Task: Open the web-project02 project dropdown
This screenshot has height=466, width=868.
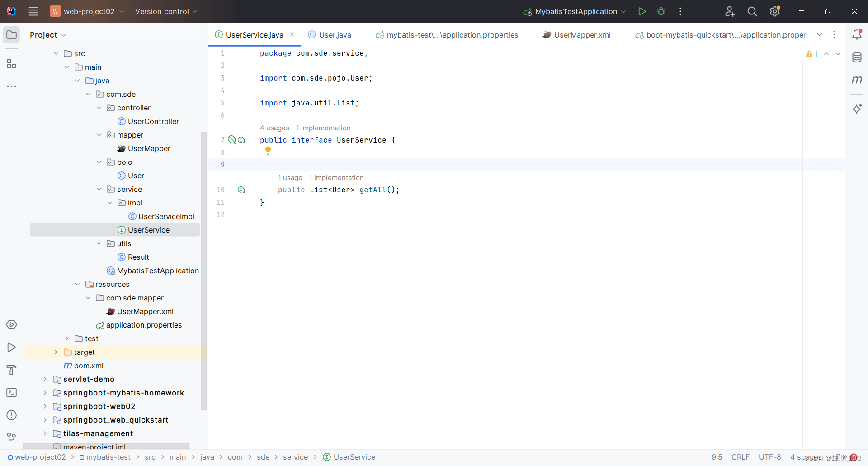Action: tap(87, 11)
